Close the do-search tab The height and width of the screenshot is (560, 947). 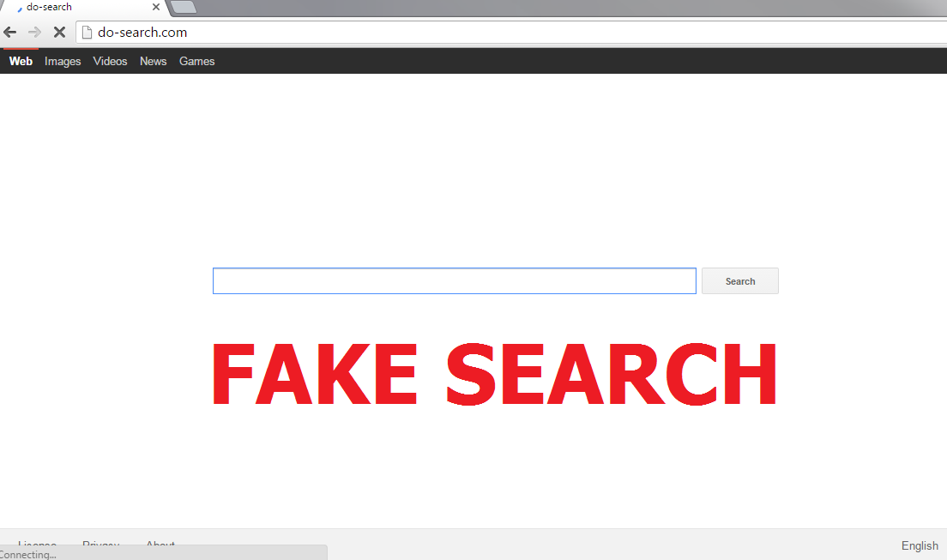tap(156, 7)
